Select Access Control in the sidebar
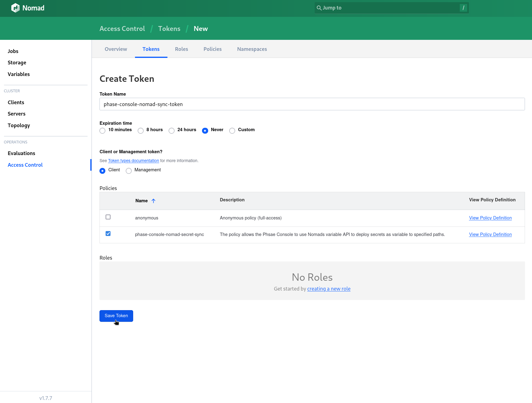 tap(25, 165)
